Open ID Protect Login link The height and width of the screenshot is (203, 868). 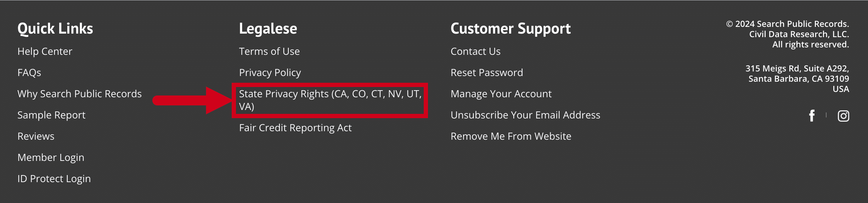pos(54,179)
